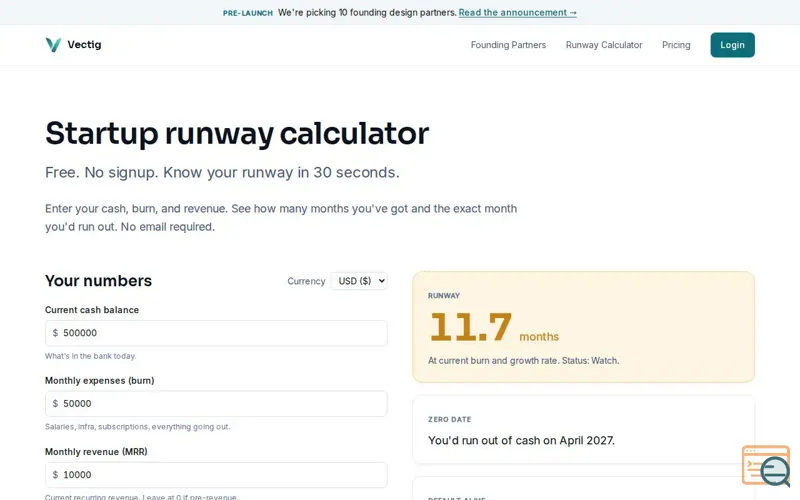
Task: Click the Vectig brand name
Action: pyautogui.click(x=84, y=44)
